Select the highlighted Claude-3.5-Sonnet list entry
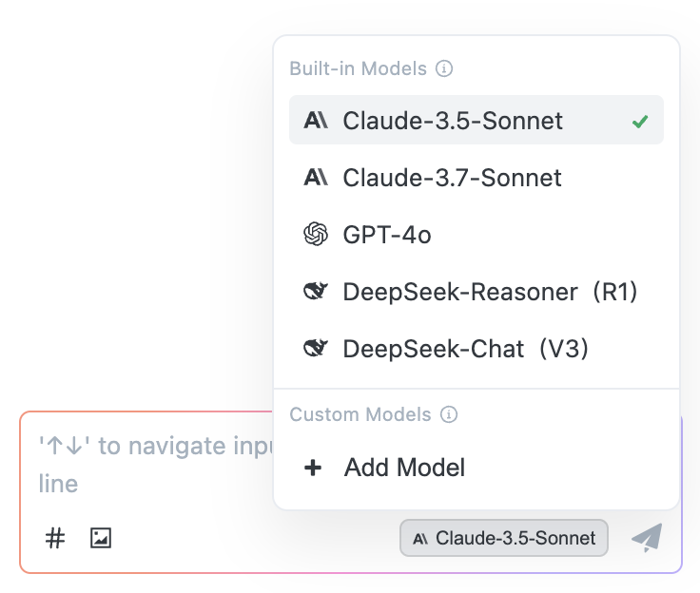 [453, 121]
